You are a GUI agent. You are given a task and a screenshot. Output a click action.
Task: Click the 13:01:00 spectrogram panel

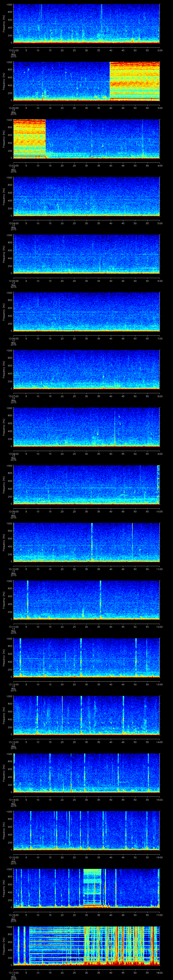86,24
